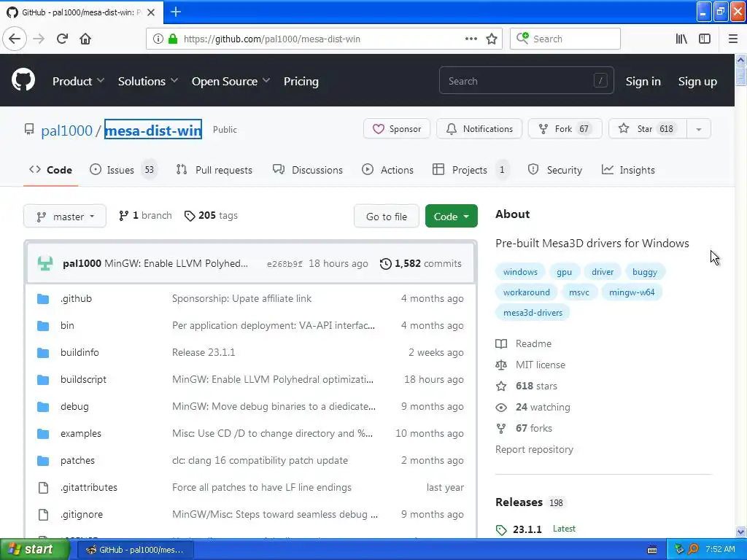Screen dimensions: 747x560
Task: Open the Windows Start button
Action: click(35, 549)
